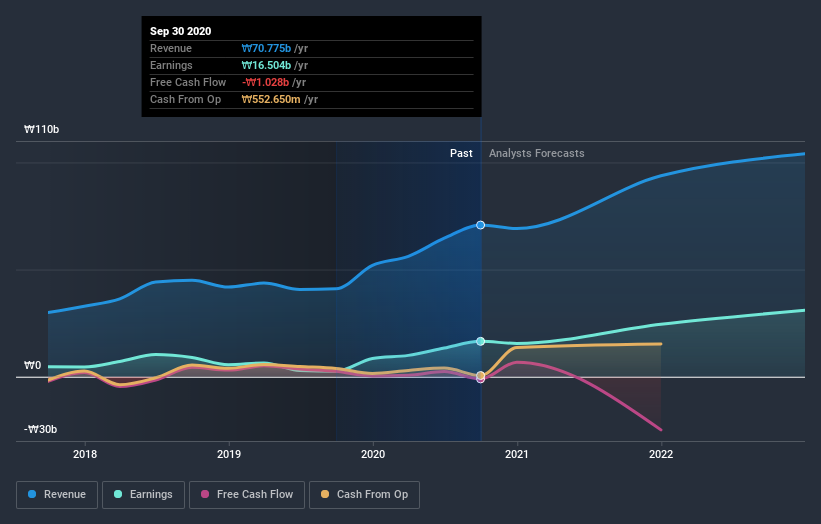Click the ₩552.650m cash from op value
The image size is (821, 524).
pos(271,99)
